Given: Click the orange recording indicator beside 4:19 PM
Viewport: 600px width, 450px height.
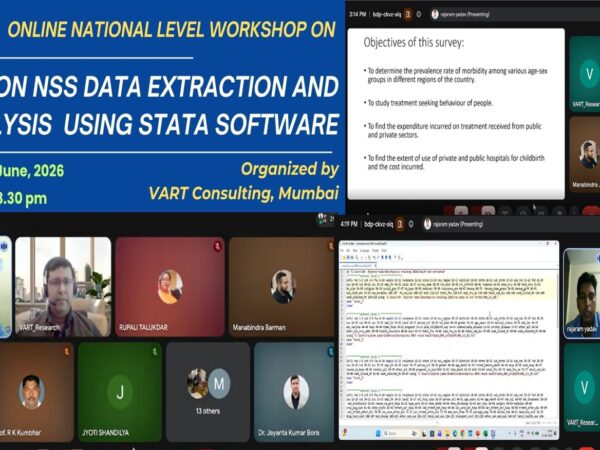Looking at the screenshot, I should (x=400, y=224).
